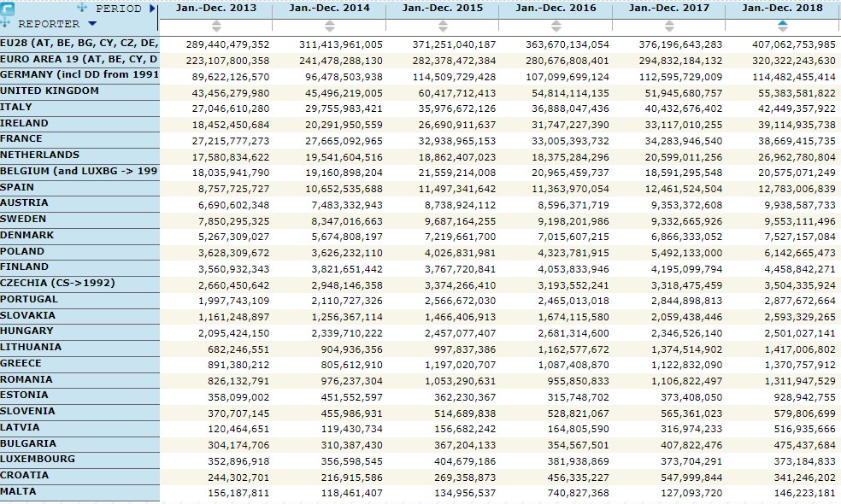
Task: Open the REPORTER dropdown arrow
Action: (91, 24)
